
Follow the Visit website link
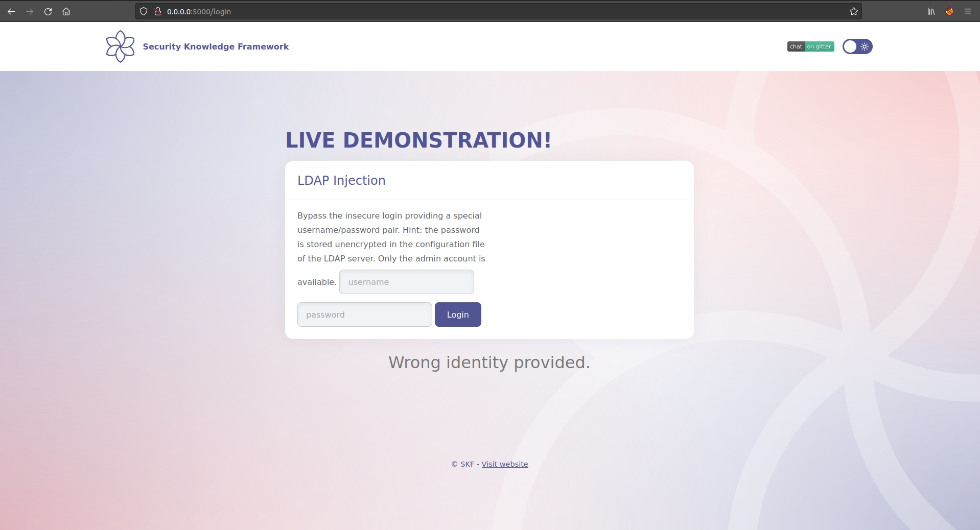tap(504, 464)
